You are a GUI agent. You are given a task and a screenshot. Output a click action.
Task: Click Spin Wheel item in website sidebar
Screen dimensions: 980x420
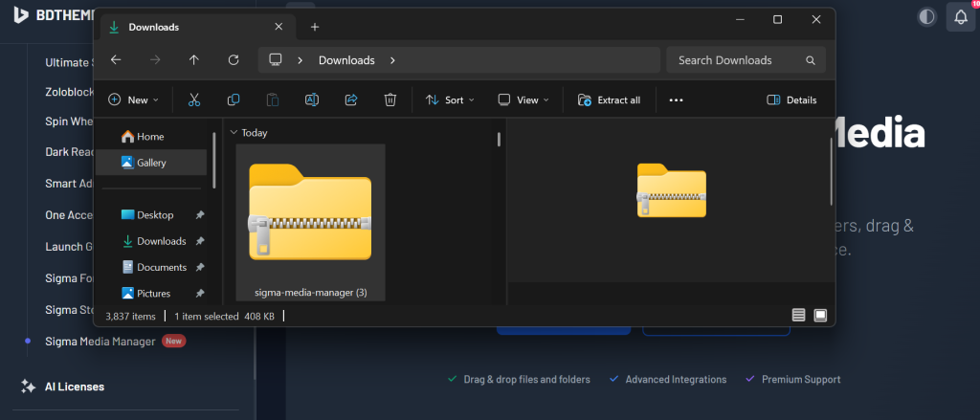point(69,122)
